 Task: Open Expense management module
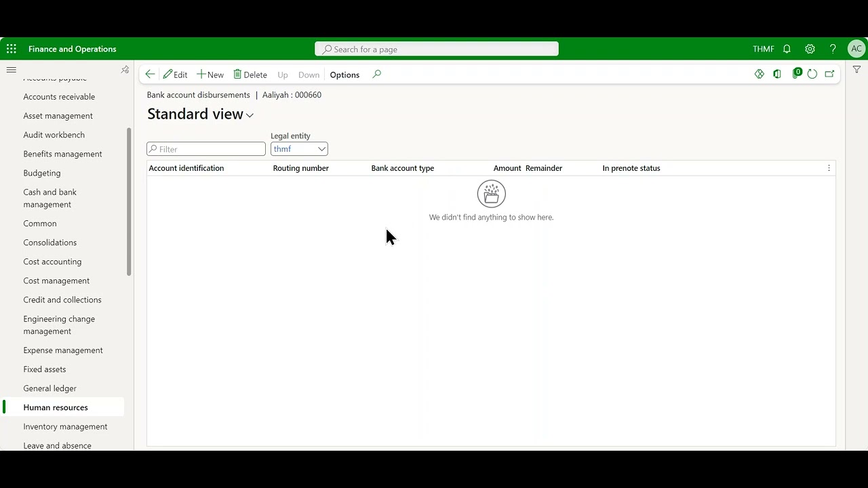[x=63, y=350]
